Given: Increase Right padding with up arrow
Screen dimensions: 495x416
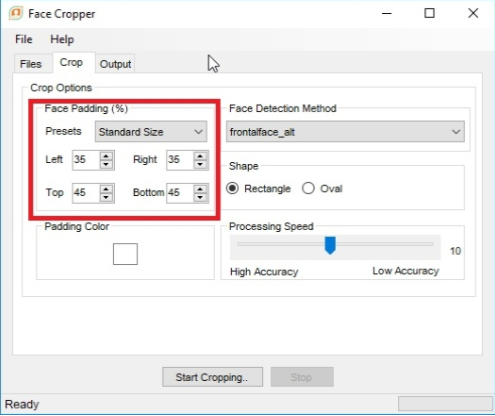Looking at the screenshot, I should (x=200, y=156).
